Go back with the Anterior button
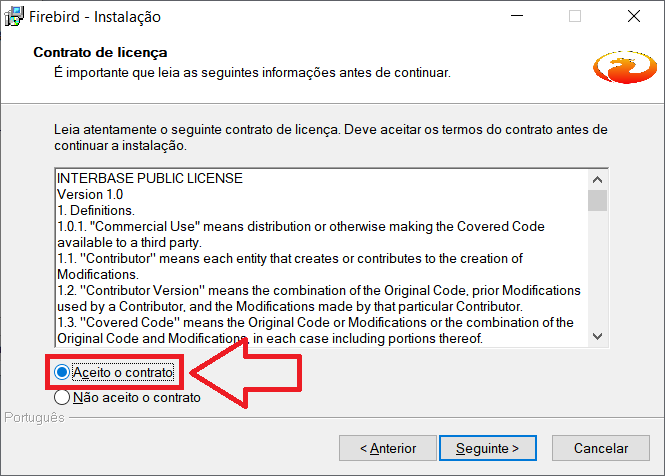Image resolution: width=665 pixels, height=476 pixels. pos(388,448)
